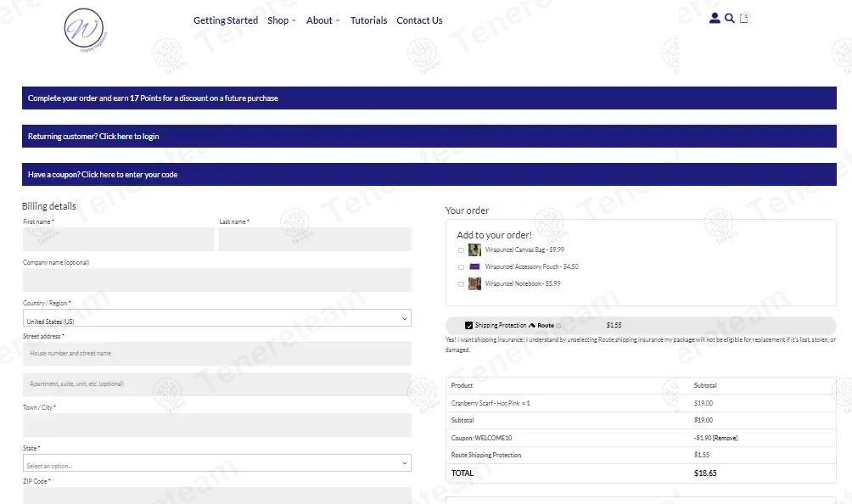852x504 pixels.
Task: Uncheck the Shipping Protection checkbox
Action: 468,326
